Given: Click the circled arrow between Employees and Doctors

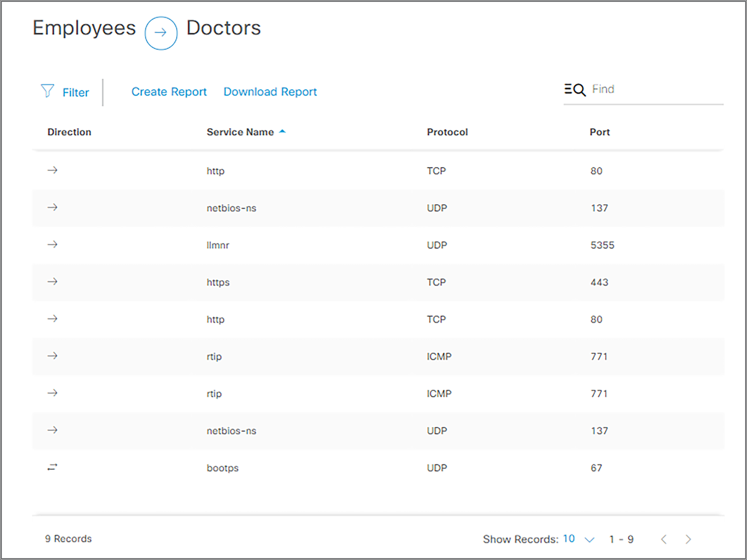Looking at the screenshot, I should 161,33.
